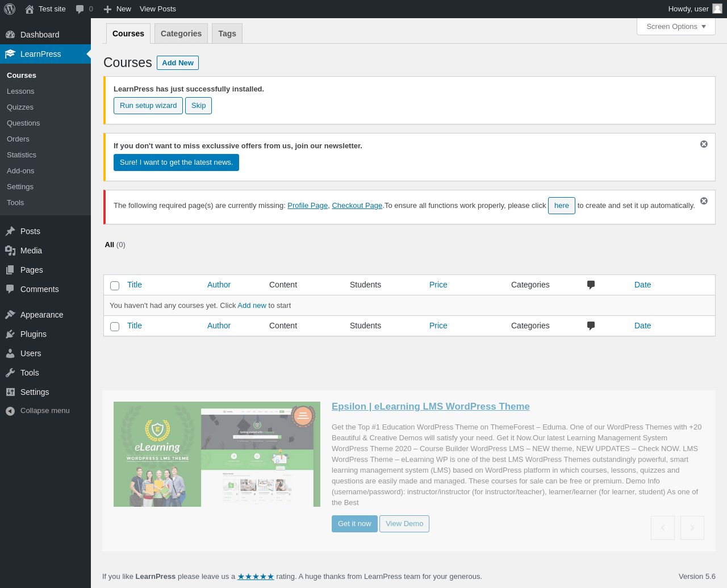This screenshot has width=727, height=588.
Task: Open the WordPress logo menu
Action: (10, 9)
